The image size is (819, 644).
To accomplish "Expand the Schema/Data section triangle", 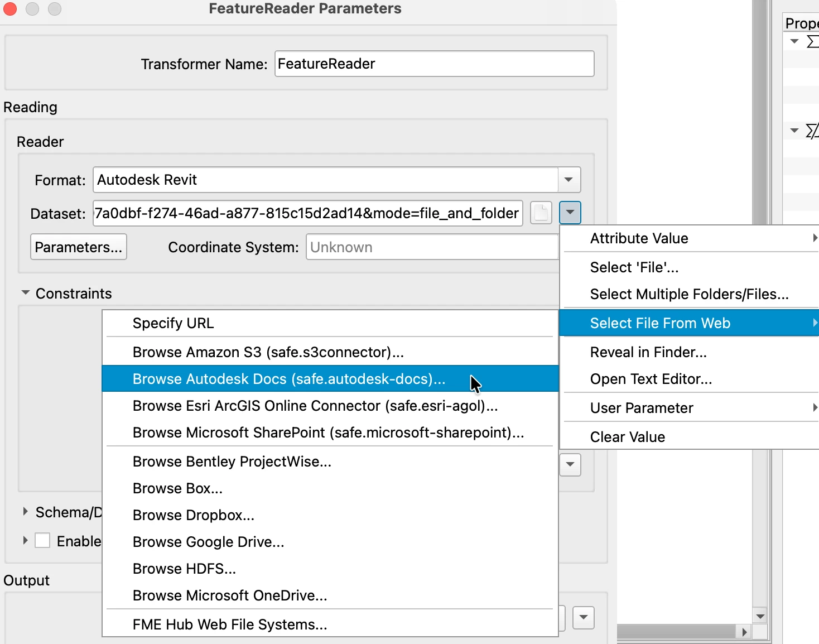I will (x=26, y=511).
